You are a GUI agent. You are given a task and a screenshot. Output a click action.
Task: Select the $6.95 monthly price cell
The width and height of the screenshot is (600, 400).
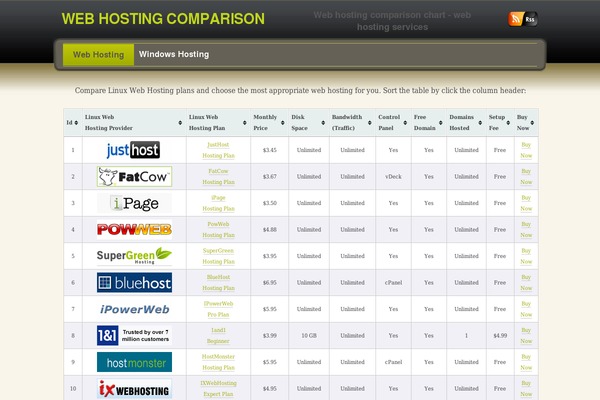(269, 282)
